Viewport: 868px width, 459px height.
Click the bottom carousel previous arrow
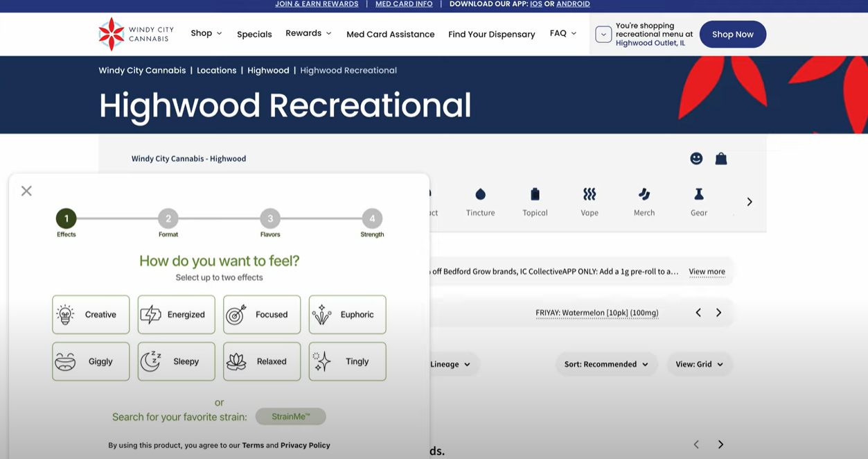(x=696, y=444)
